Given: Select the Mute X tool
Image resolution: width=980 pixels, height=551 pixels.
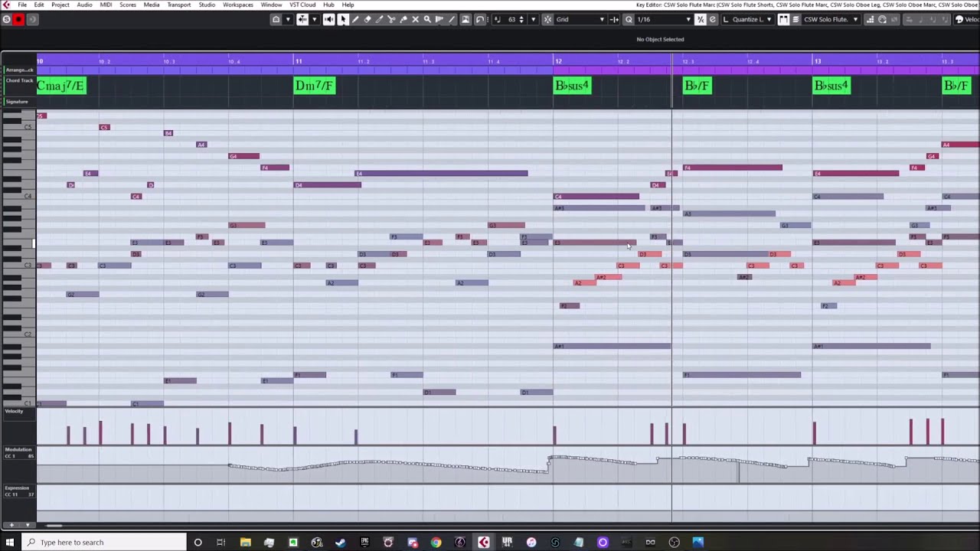Looking at the screenshot, I should coord(415,19).
